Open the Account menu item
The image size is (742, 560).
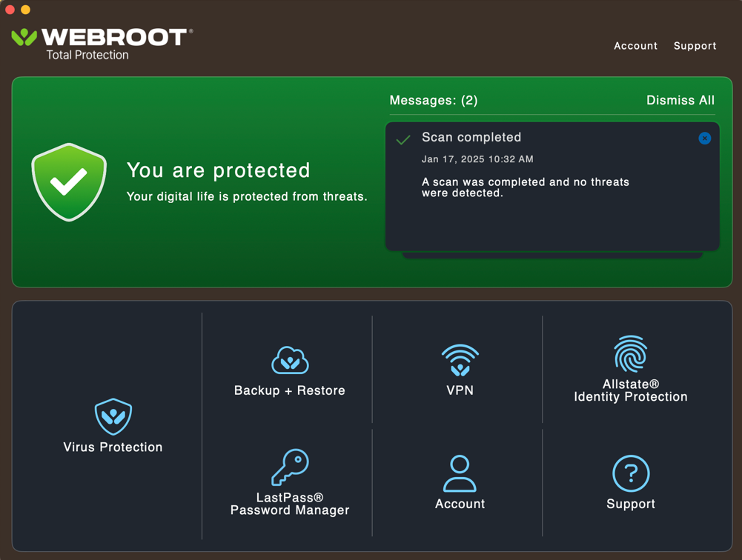pyautogui.click(x=635, y=46)
